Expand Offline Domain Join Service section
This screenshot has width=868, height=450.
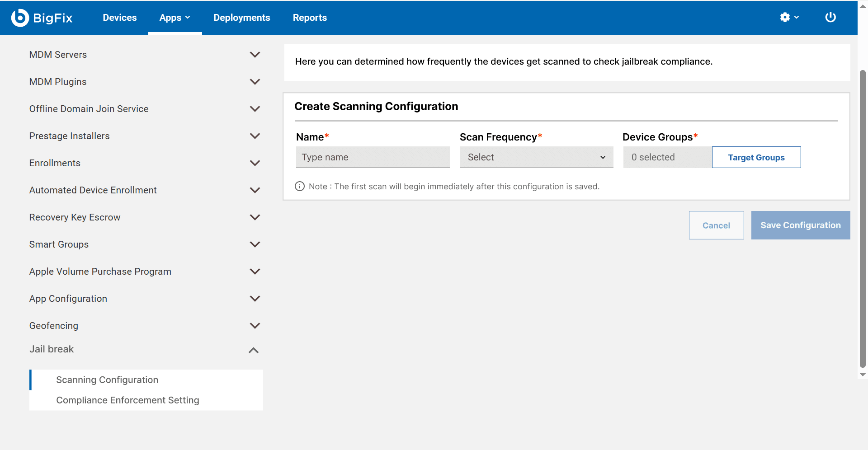[146, 109]
